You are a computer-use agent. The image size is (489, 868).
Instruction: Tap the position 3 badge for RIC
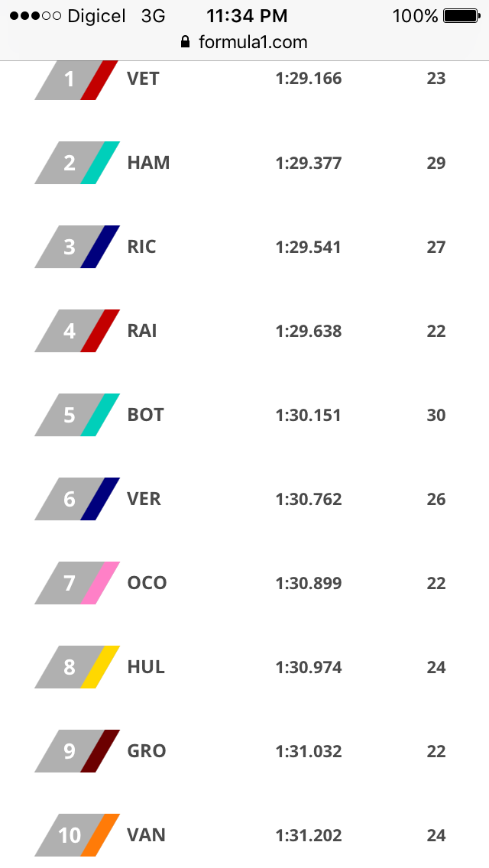point(76,247)
